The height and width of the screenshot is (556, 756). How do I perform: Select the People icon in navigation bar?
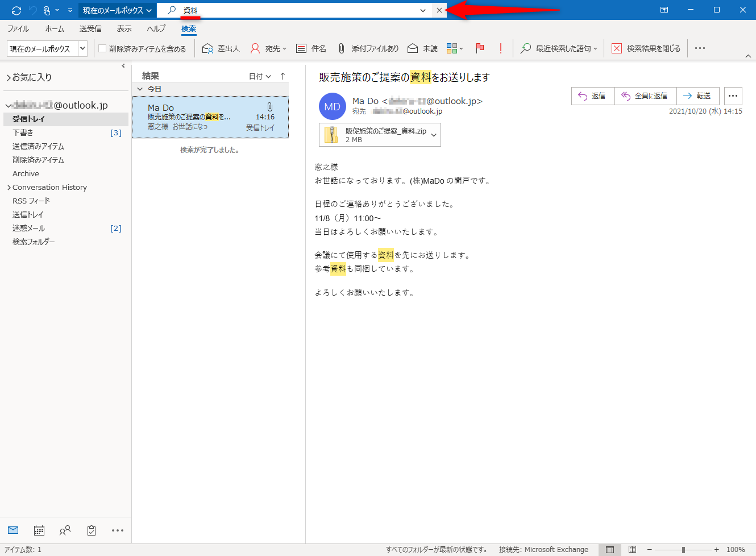click(65, 530)
